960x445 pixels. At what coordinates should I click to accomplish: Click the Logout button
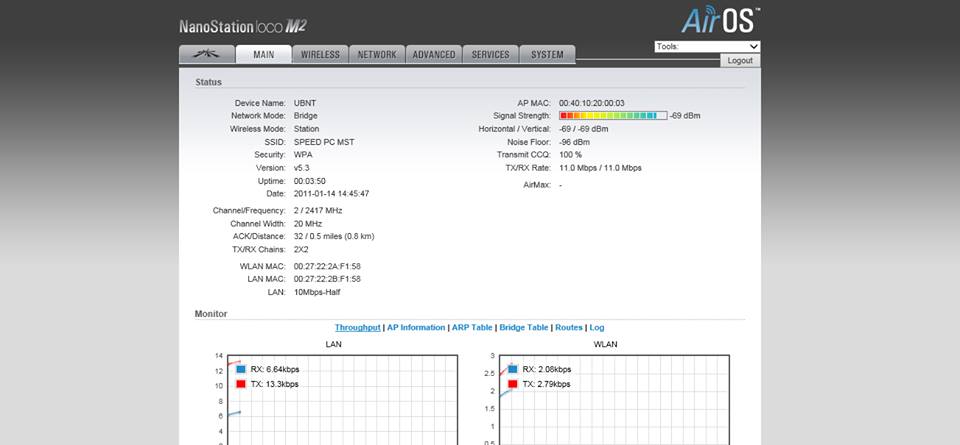point(740,61)
